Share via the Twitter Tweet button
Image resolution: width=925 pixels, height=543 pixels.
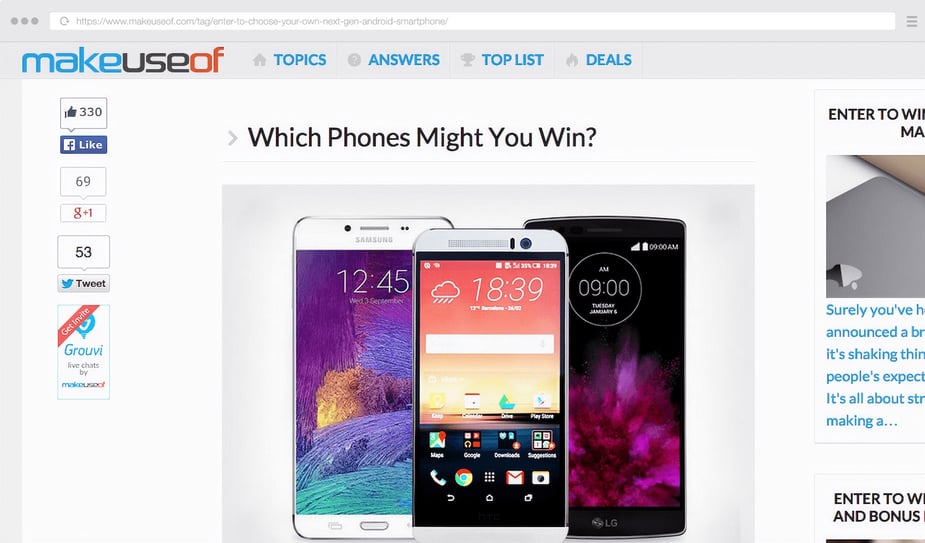(84, 283)
